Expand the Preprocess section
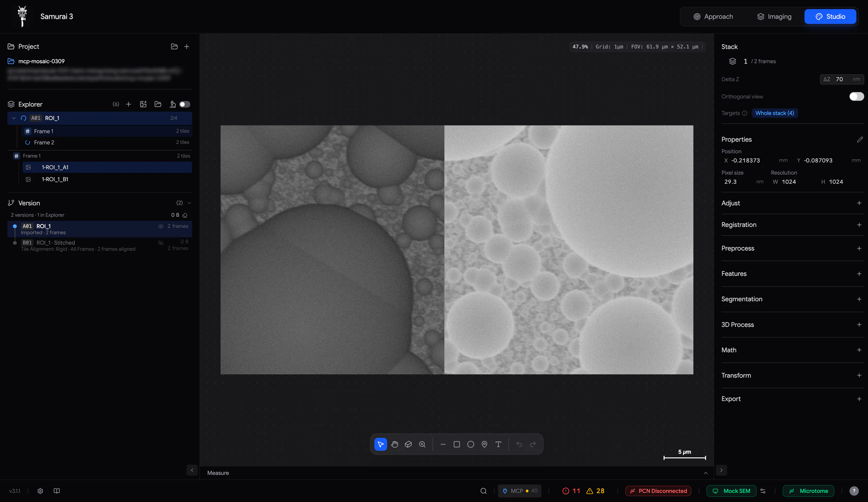 pos(859,248)
